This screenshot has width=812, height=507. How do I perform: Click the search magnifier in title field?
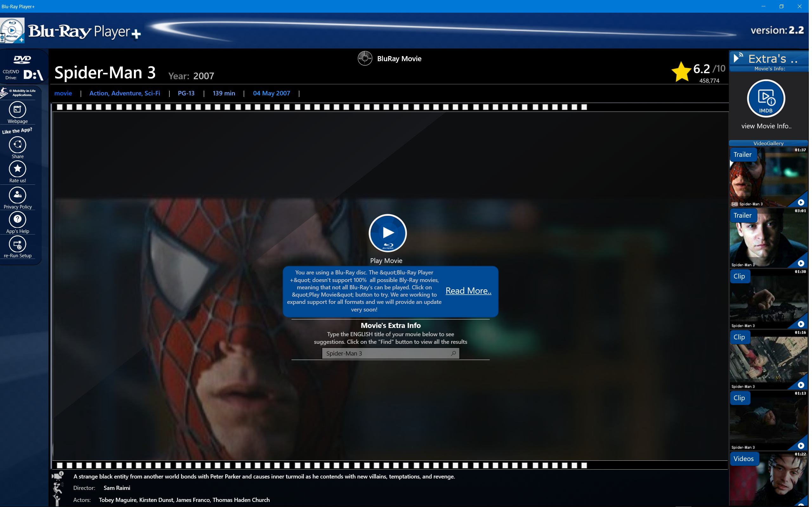[453, 353]
